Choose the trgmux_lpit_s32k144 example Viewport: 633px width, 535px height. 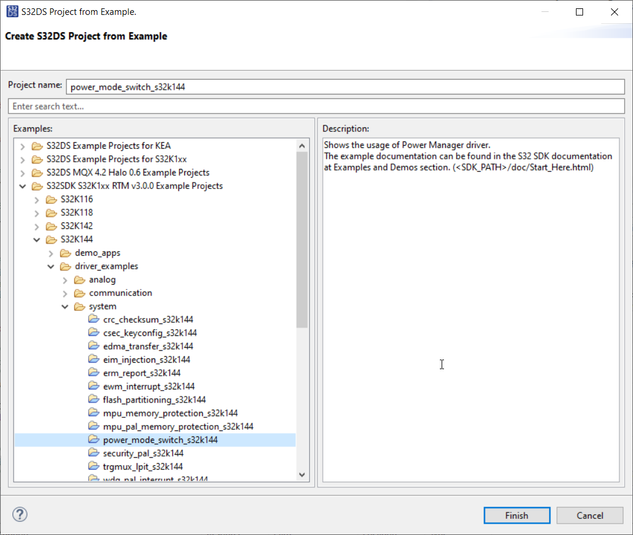click(143, 467)
